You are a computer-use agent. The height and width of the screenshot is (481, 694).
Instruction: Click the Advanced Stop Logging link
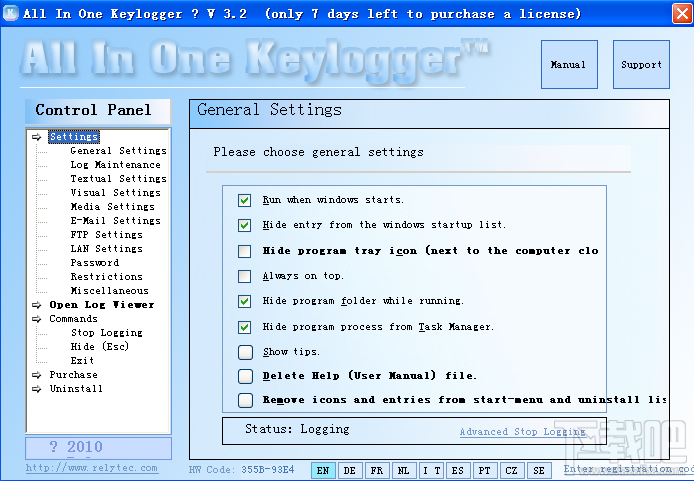click(x=522, y=432)
